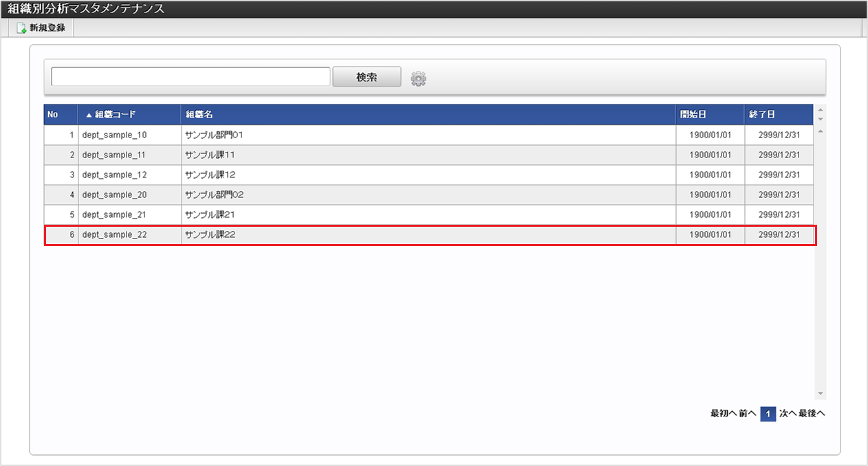Go to first page via 最初へ
868x466 pixels.
click(724, 414)
